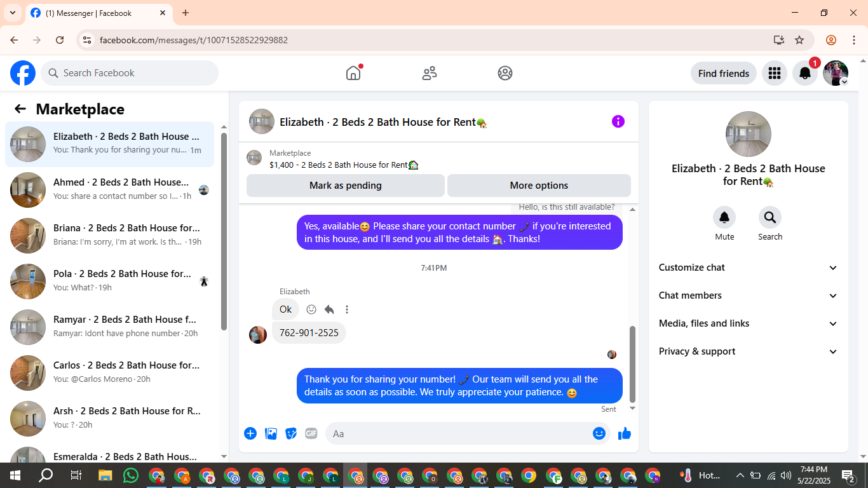This screenshot has width=868, height=488.
Task: Open the Ahmed conversation
Action: 110,190
